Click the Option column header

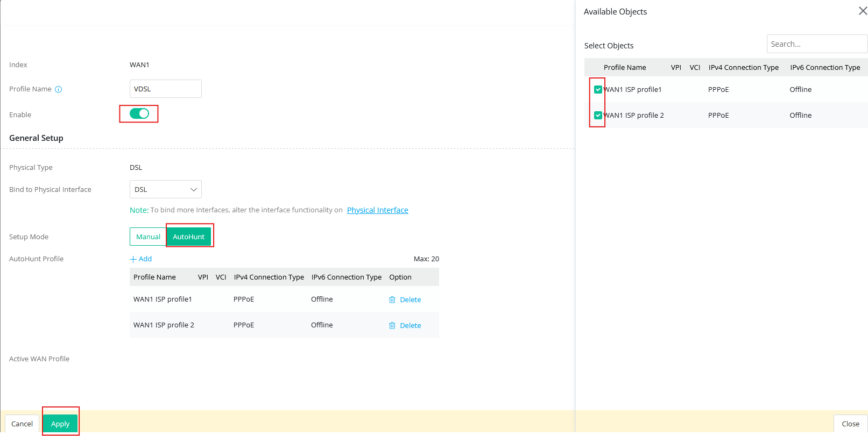pyautogui.click(x=400, y=277)
